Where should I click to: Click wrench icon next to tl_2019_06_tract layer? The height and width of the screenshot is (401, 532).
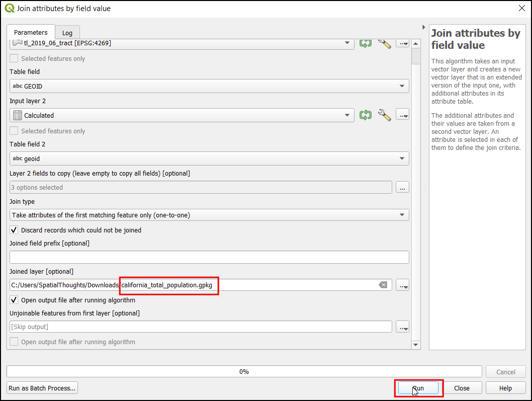pyautogui.click(x=385, y=43)
